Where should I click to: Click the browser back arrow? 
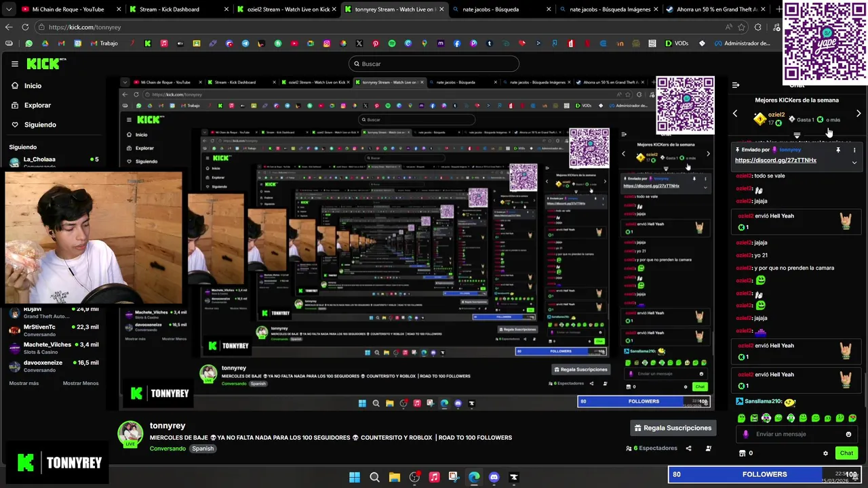coord(9,27)
